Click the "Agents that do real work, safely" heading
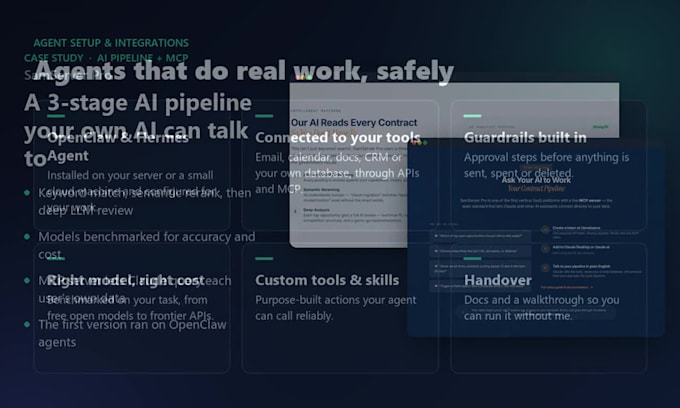 [x=244, y=71]
